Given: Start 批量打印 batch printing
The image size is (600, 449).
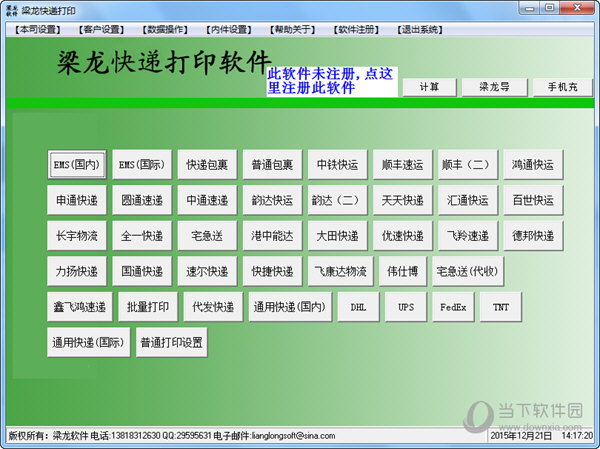Looking at the screenshot, I should (x=148, y=307).
